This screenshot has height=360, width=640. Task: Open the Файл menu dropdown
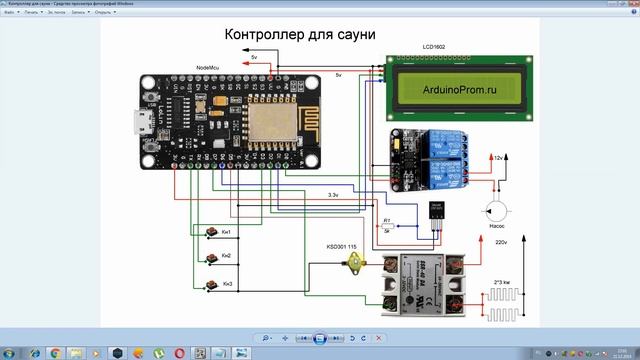(11, 12)
